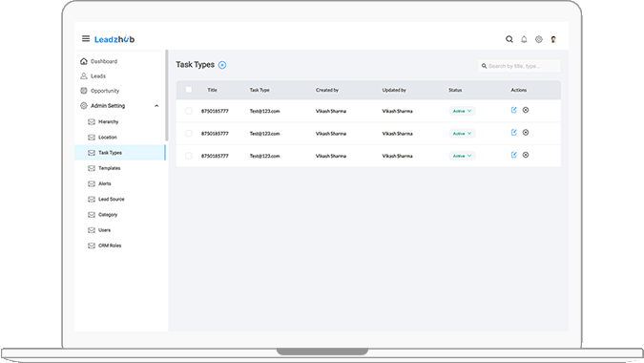Click the Opportunity icon in sidebar
Image resolution: width=644 pixels, height=363 pixels.
coord(84,91)
